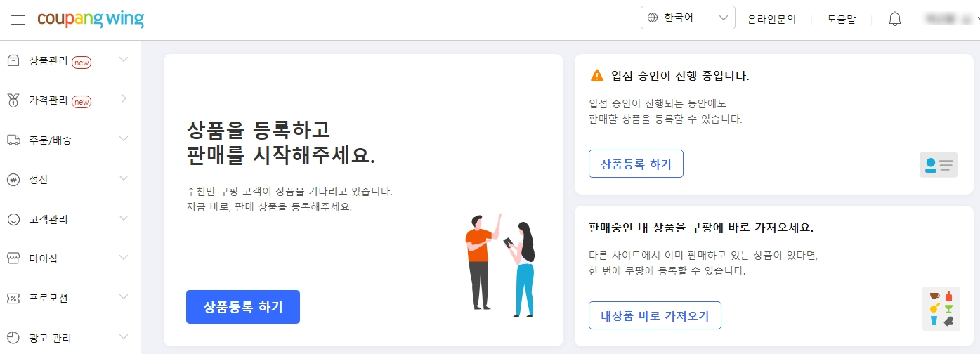Click the 고객관리 smiley icon
Image resolution: width=980 pixels, height=354 pixels.
[x=13, y=219]
